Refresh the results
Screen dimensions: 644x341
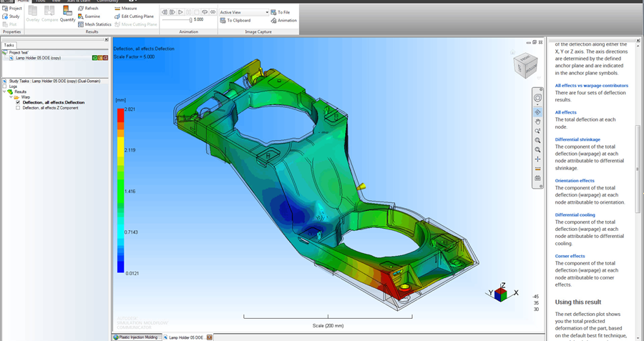[x=88, y=8]
